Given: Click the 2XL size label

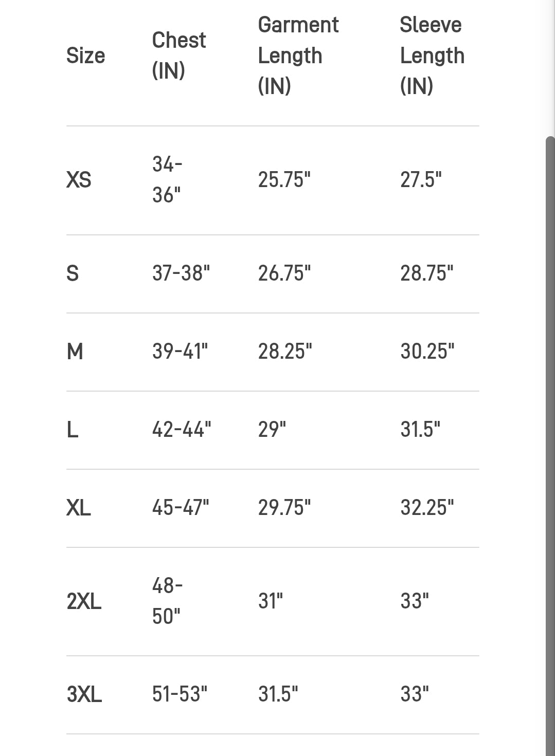Looking at the screenshot, I should tap(84, 601).
